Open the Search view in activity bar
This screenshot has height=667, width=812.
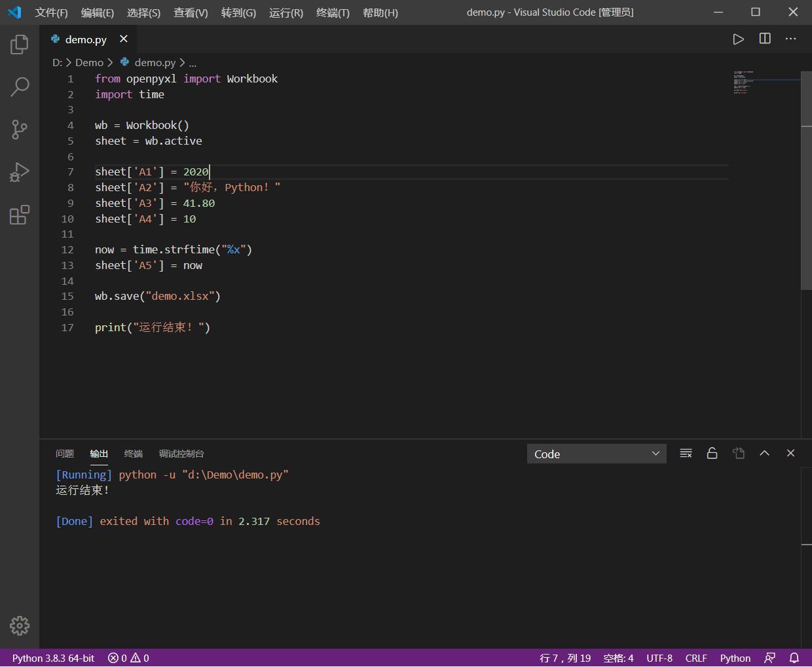[20, 86]
